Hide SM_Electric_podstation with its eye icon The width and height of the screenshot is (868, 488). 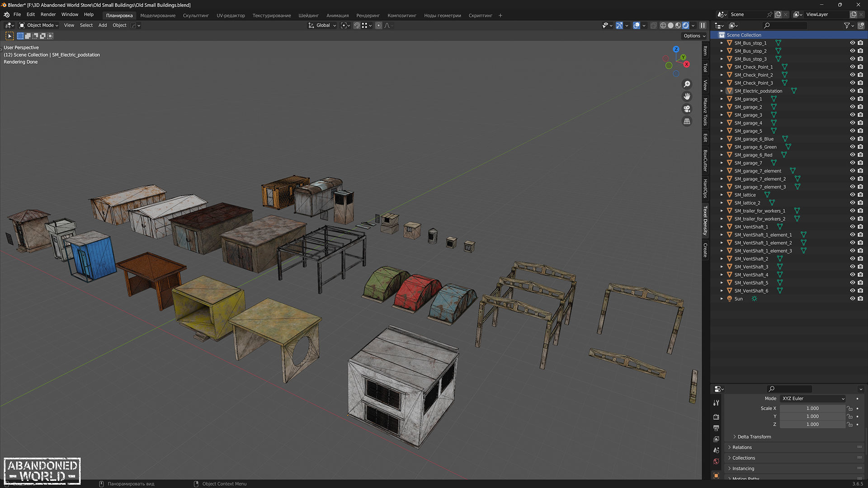(x=852, y=91)
